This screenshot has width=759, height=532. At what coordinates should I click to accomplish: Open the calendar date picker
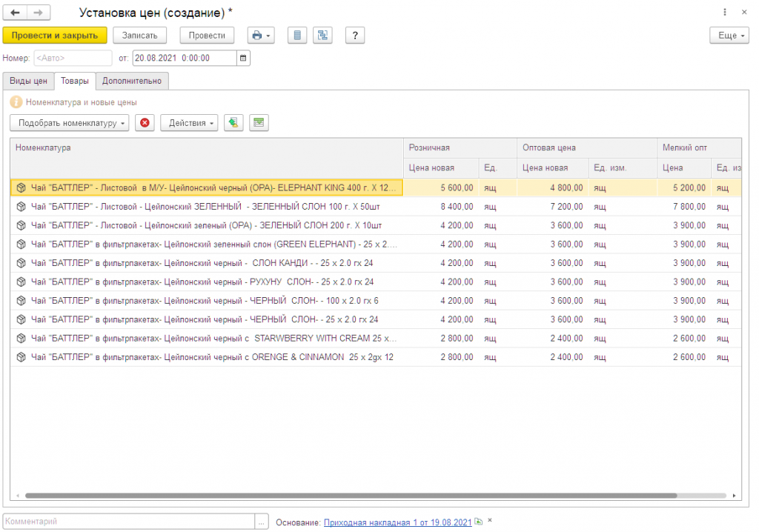[x=243, y=58]
